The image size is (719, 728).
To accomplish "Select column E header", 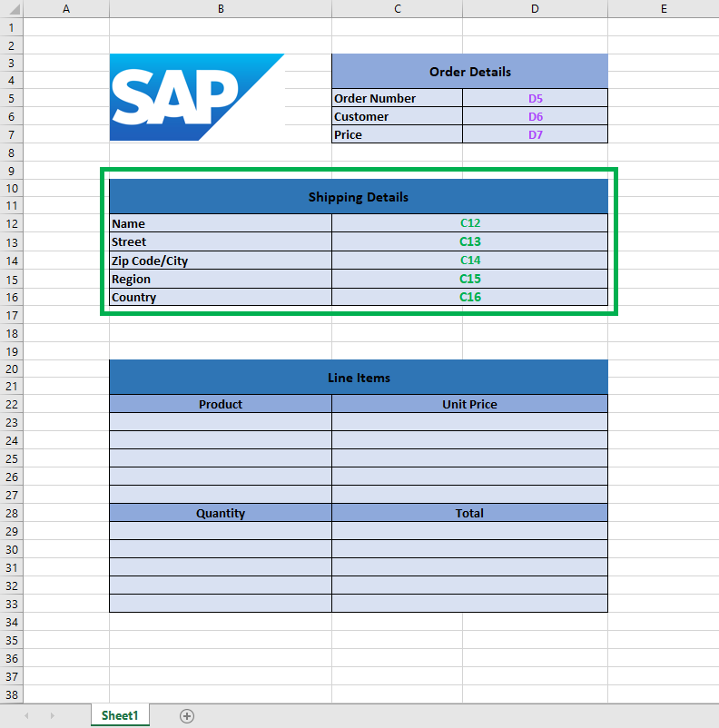I will pyautogui.click(x=664, y=9).
